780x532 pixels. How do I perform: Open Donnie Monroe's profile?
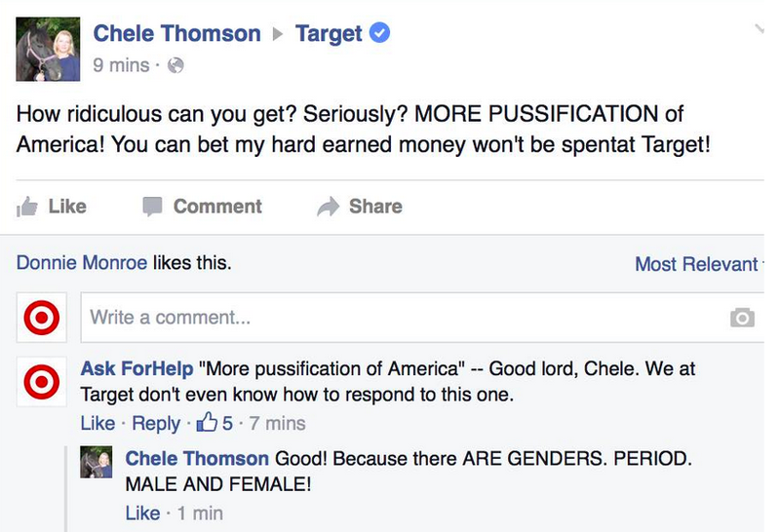[x=82, y=262]
